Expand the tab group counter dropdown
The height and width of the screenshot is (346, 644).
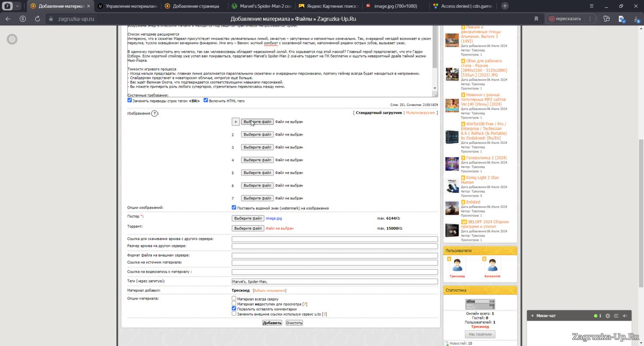click(x=18, y=6)
